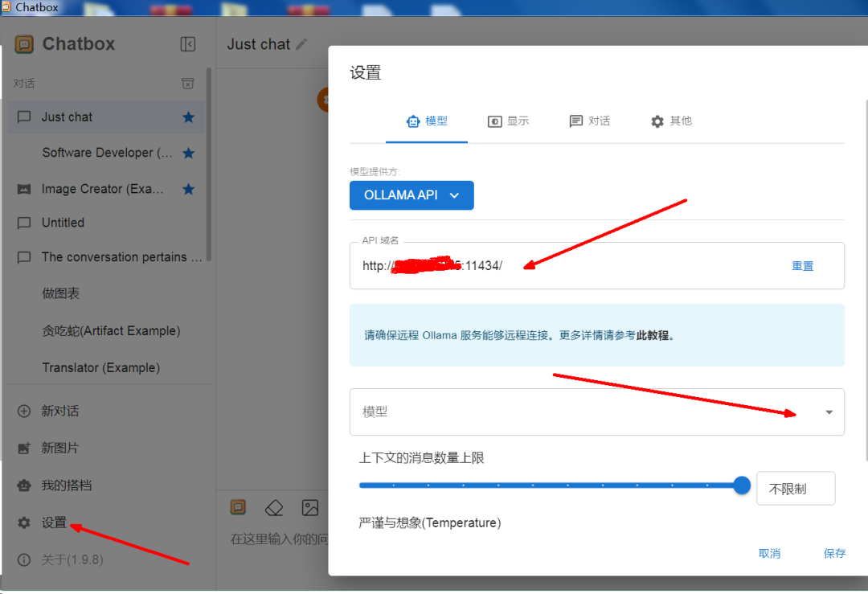Open the Translator (Example) conversation
The height and width of the screenshot is (594, 868).
coord(106,367)
